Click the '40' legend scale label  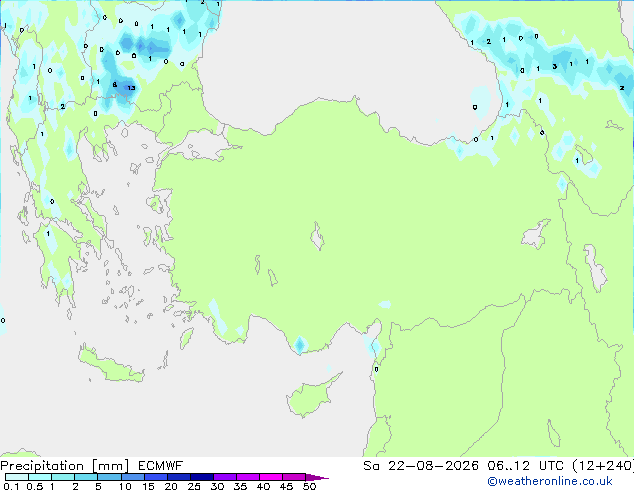click(263, 486)
